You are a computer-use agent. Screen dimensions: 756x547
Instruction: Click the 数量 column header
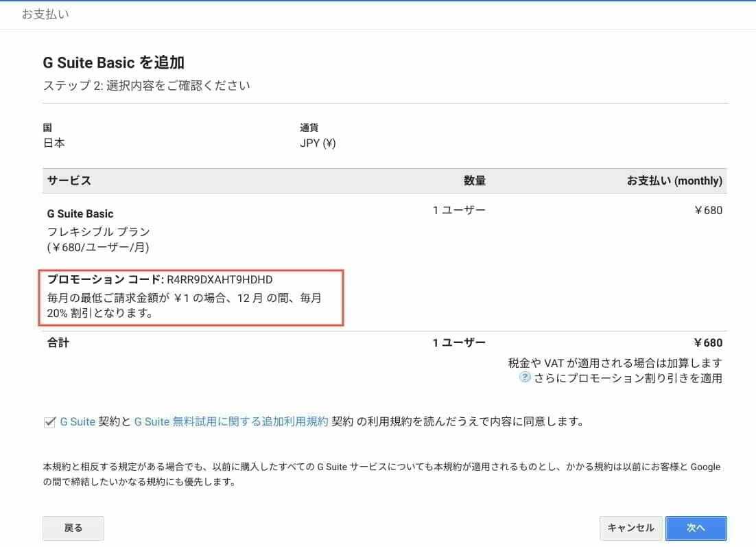(x=475, y=181)
